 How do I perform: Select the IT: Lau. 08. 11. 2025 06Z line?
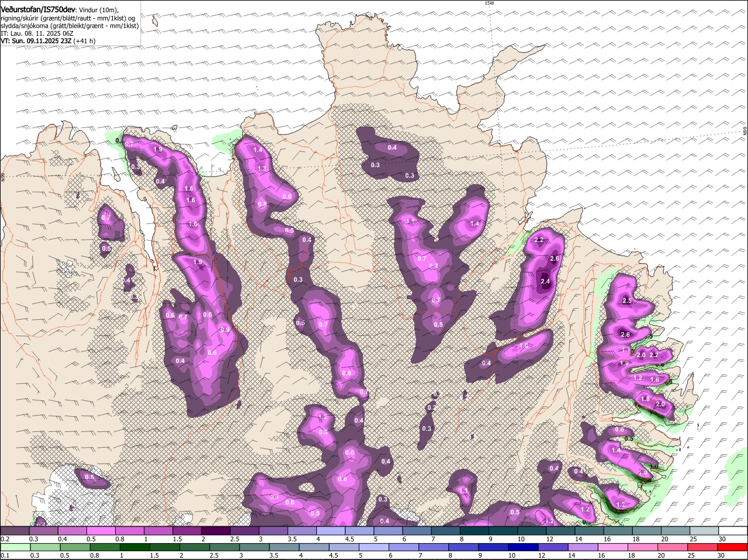coord(37,33)
